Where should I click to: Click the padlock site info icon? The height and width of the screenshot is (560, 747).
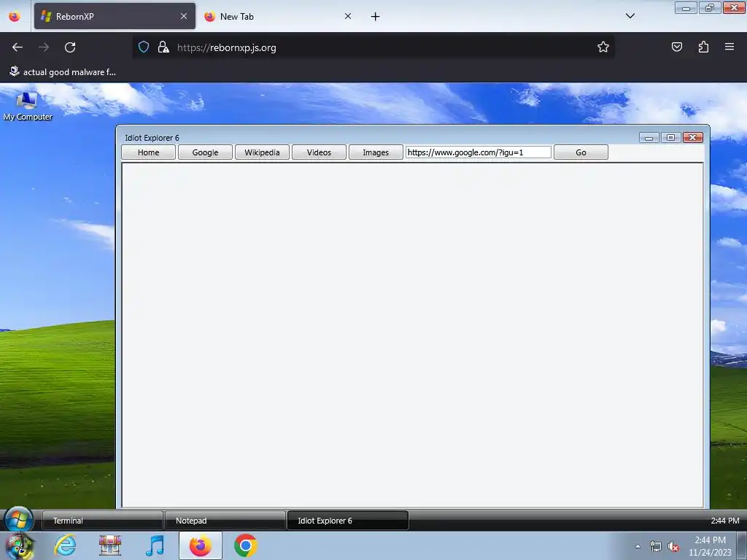163,47
